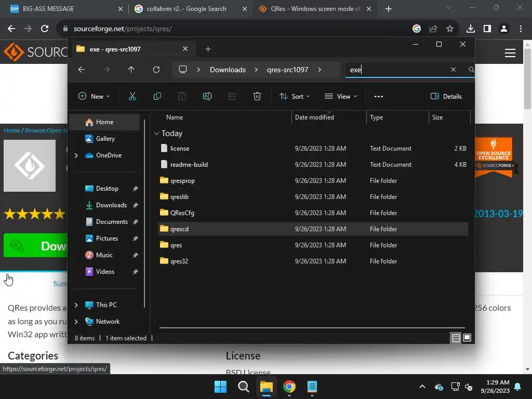532x399 pixels.
Task: Open the View dropdown
Action: 341,96
